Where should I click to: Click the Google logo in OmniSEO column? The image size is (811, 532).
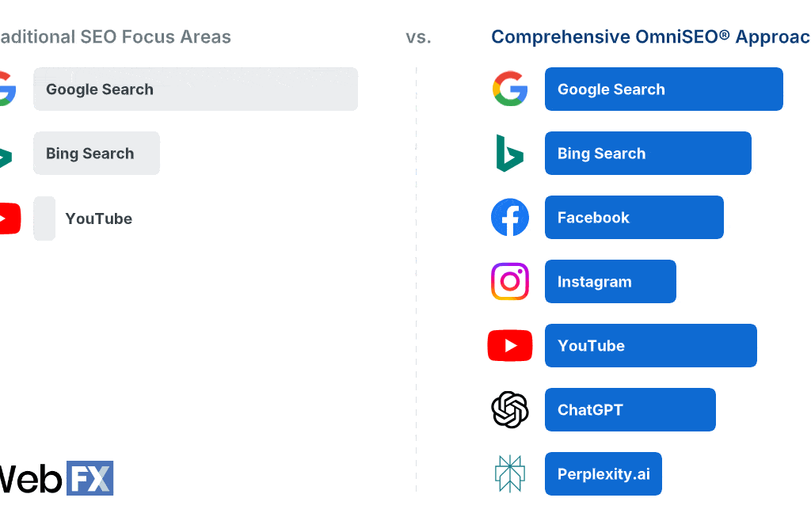point(510,89)
